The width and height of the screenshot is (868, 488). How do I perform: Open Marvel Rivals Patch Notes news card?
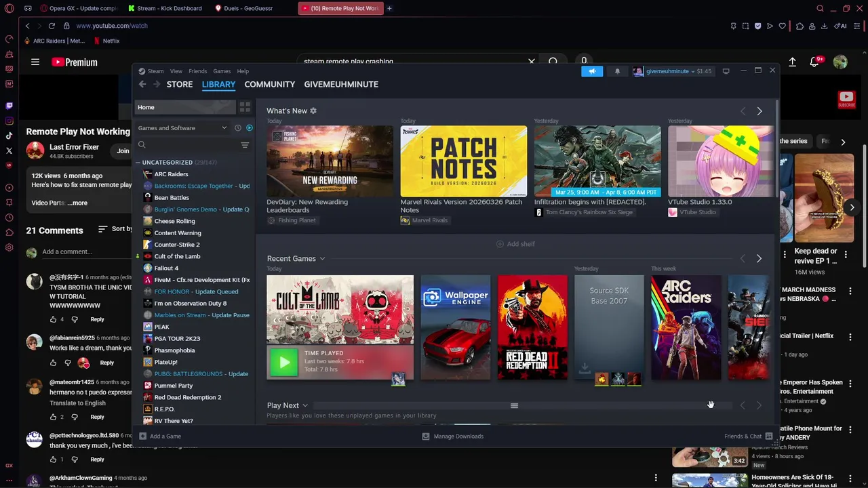464,175
